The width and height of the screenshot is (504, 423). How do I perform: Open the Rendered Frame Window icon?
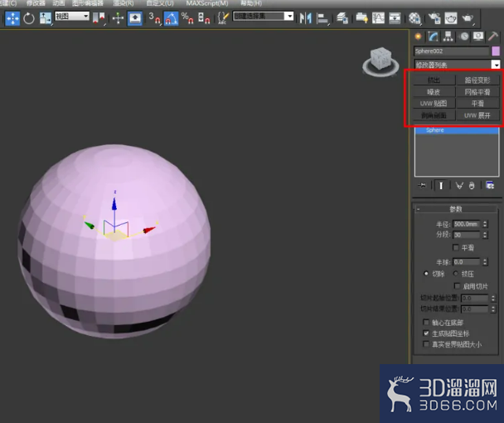click(451, 18)
